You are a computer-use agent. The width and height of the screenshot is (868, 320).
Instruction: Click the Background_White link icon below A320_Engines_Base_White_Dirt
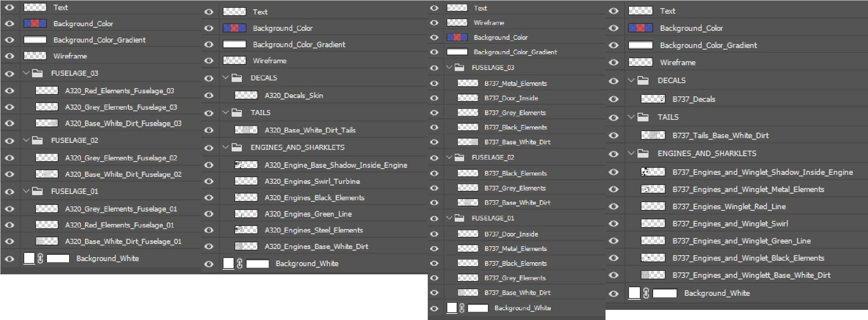point(240,263)
